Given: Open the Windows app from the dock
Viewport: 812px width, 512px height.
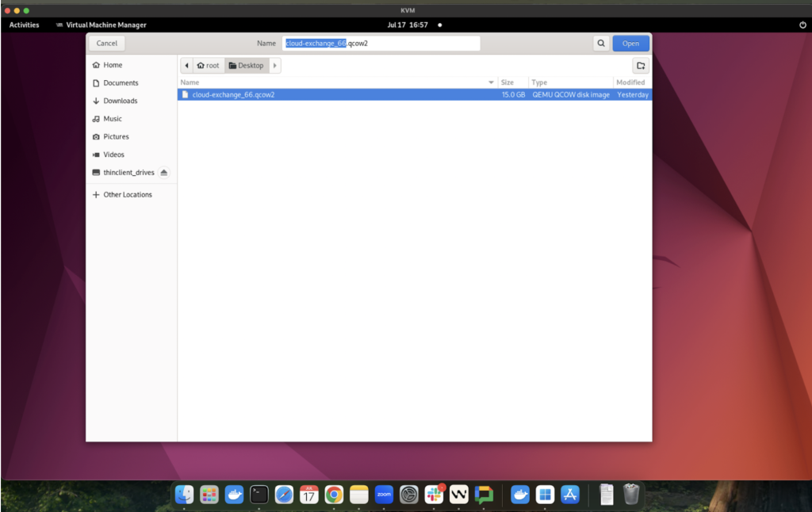Looking at the screenshot, I should (x=545, y=495).
